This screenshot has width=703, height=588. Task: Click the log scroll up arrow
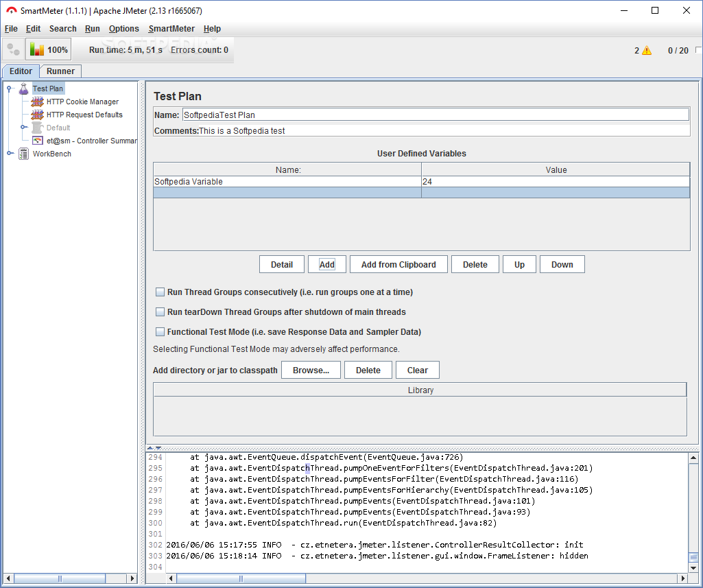pyautogui.click(x=693, y=458)
